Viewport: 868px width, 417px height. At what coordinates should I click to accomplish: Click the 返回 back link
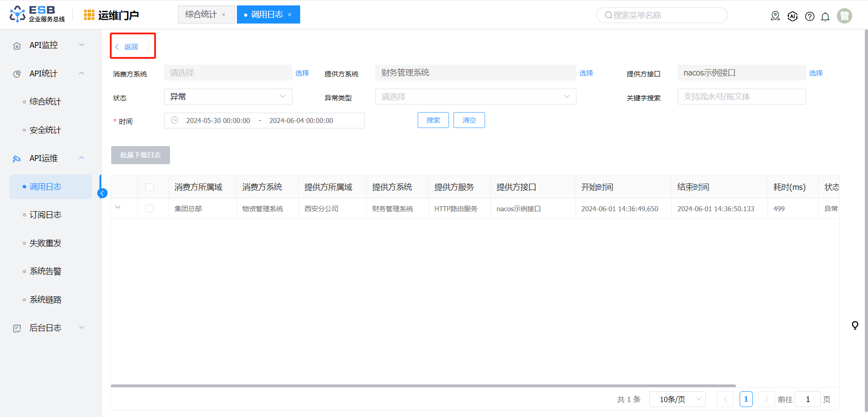127,47
